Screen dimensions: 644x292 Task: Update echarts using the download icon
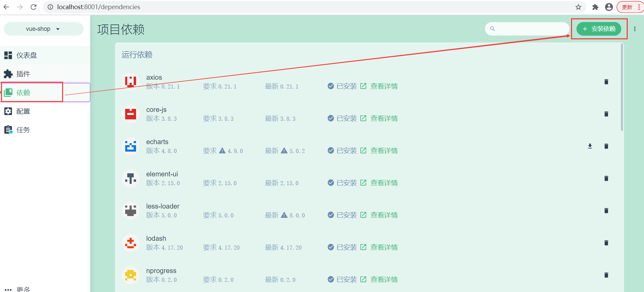(x=590, y=146)
